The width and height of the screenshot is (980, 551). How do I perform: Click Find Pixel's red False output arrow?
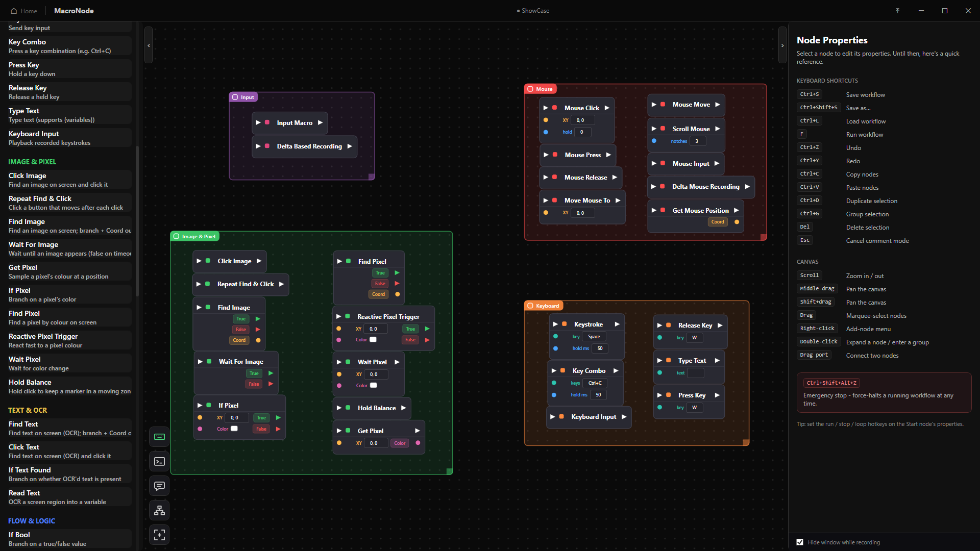tap(397, 283)
